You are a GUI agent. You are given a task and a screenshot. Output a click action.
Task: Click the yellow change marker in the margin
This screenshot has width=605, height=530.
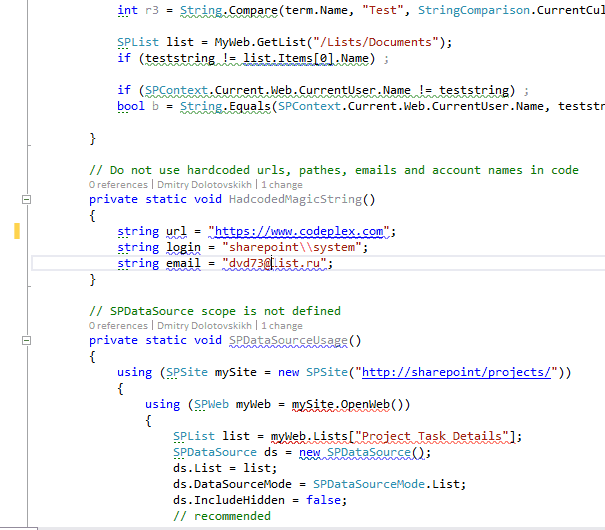click(17, 232)
